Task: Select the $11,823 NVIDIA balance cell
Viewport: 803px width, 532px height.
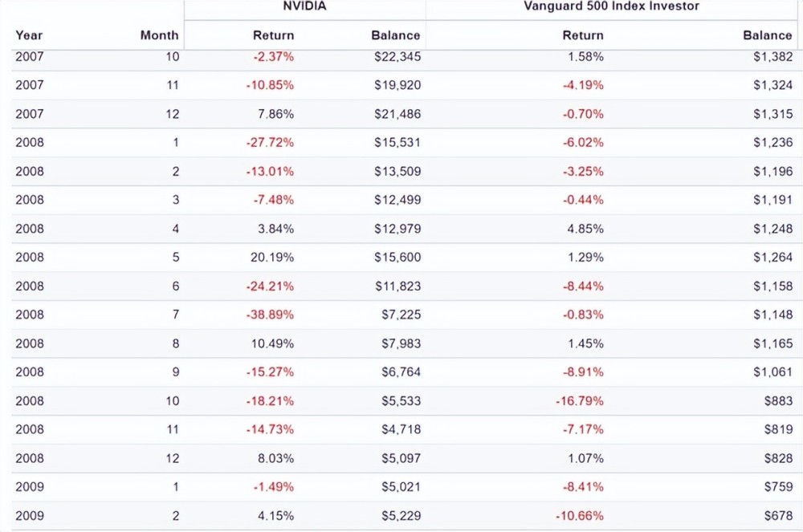Action: [x=397, y=286]
